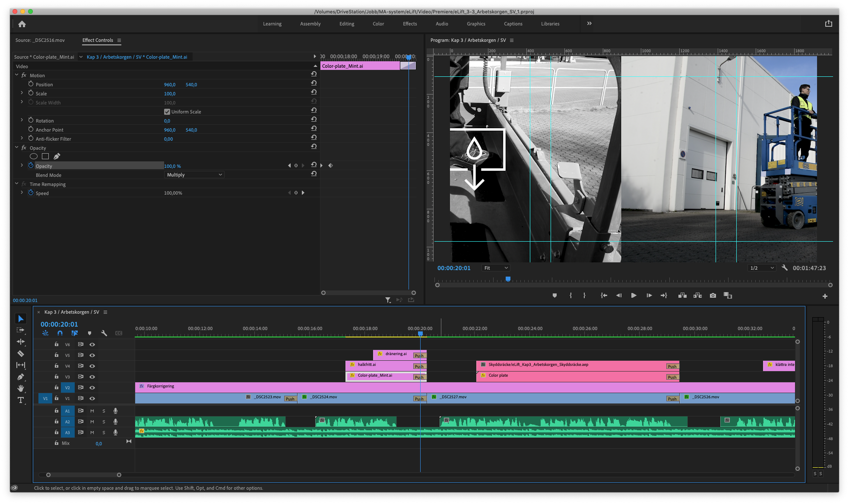The image size is (849, 504).
Task: Mute audio track A2
Action: (x=92, y=422)
